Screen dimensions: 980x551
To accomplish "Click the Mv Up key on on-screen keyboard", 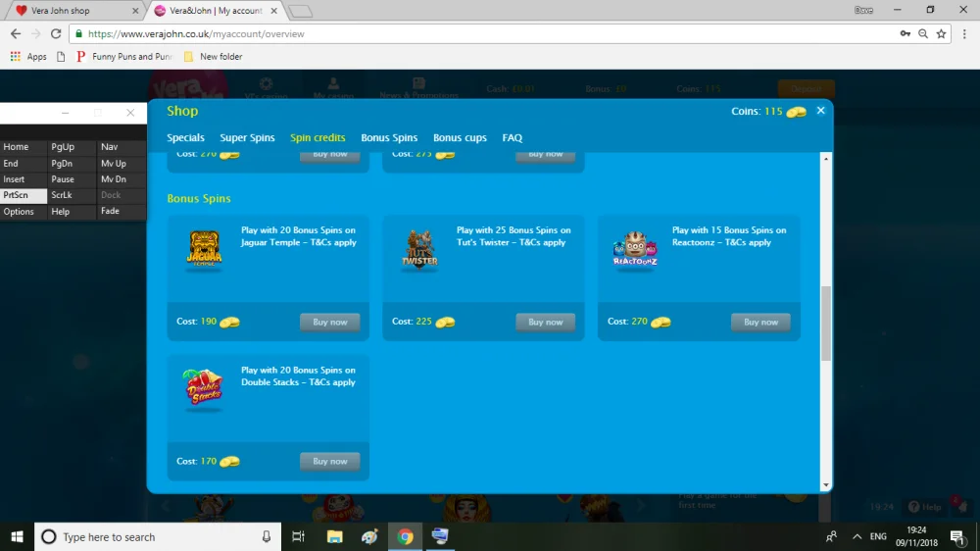I will coord(122,163).
